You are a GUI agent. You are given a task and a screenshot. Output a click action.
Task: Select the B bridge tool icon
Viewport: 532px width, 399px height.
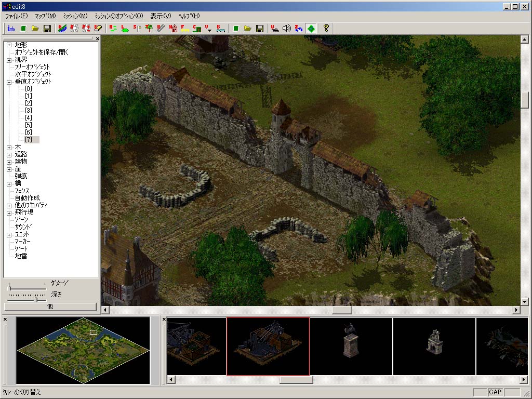pyautogui.click(x=220, y=29)
